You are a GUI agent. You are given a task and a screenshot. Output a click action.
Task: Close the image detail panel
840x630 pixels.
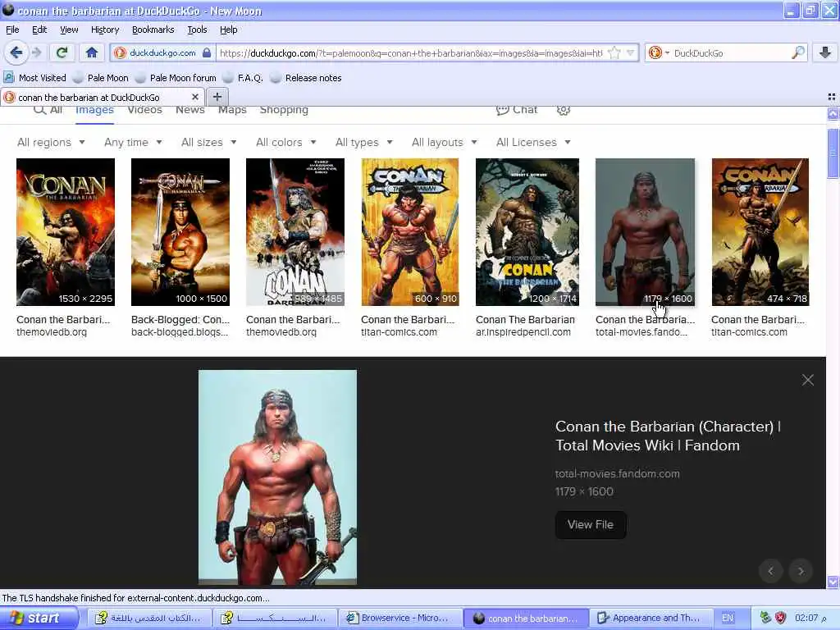(x=807, y=380)
